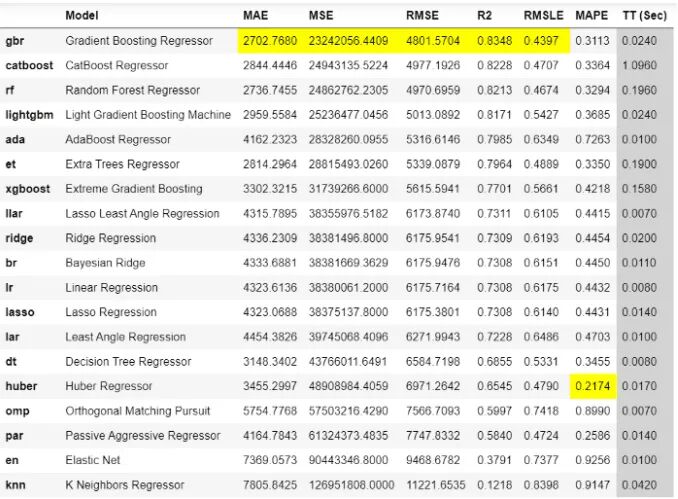Select the gbr row index label
Viewport: 678px width, 499px height.
15,41
